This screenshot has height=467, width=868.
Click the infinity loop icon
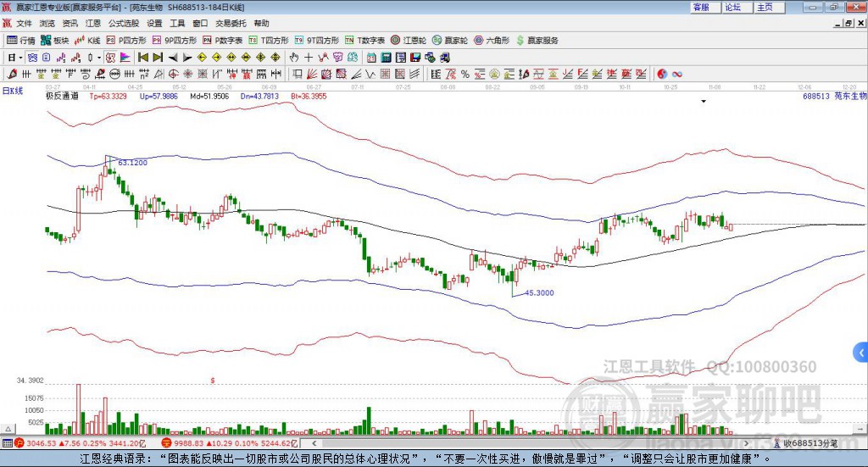pyautogui.click(x=676, y=74)
